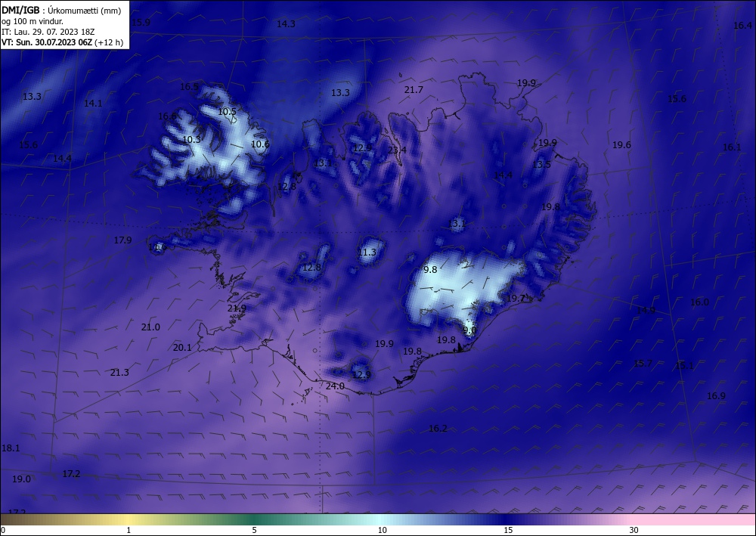
Task: Click the 16.9 value on the map
Action: pyautogui.click(x=716, y=395)
